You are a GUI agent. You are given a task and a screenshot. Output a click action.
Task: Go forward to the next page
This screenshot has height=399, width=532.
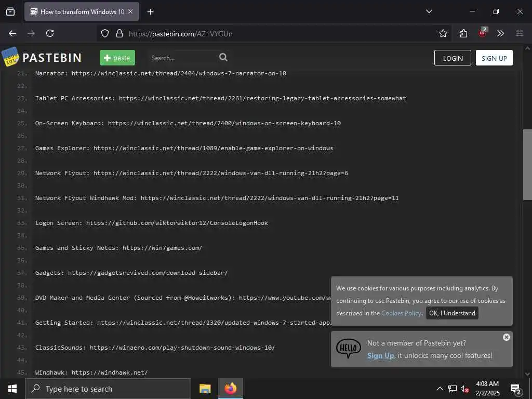tap(31, 33)
